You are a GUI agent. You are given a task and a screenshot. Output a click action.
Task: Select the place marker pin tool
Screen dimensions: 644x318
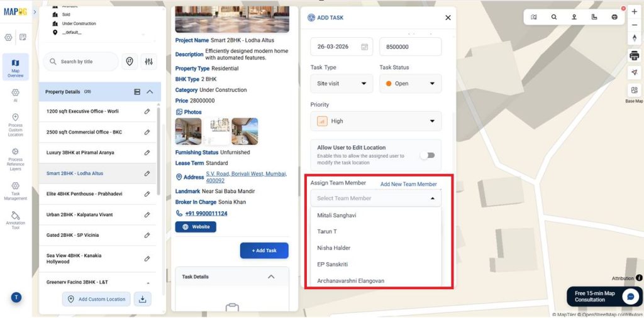(x=574, y=17)
